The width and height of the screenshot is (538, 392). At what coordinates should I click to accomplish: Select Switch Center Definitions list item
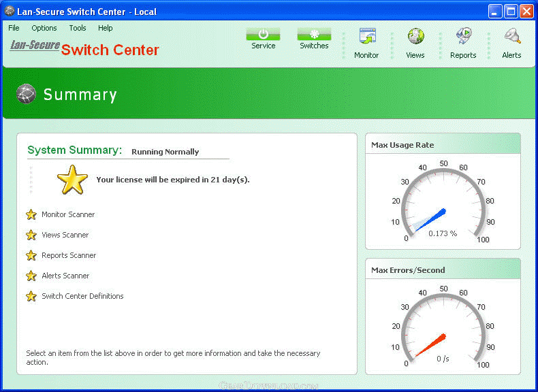[82, 296]
